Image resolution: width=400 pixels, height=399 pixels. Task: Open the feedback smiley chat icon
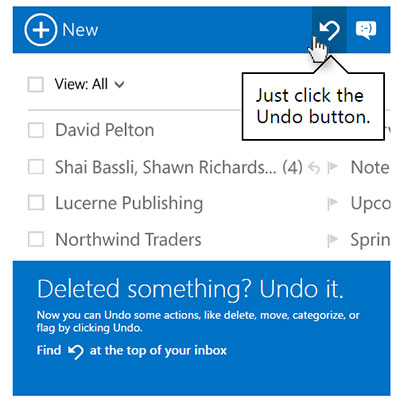coord(366,30)
